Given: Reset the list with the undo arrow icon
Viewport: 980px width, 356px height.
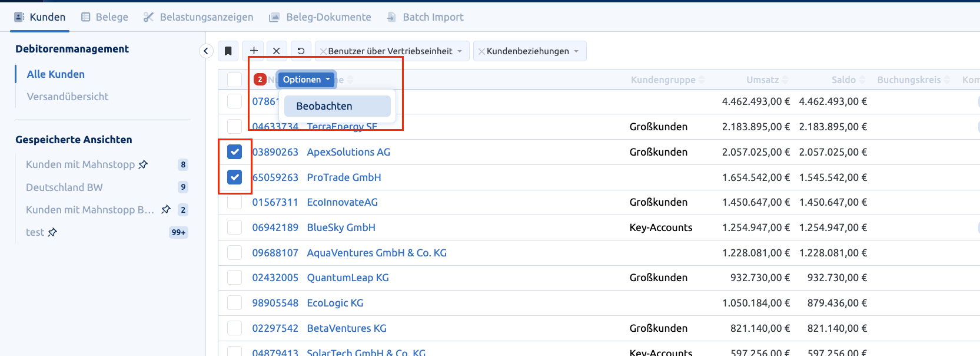Looking at the screenshot, I should [301, 51].
